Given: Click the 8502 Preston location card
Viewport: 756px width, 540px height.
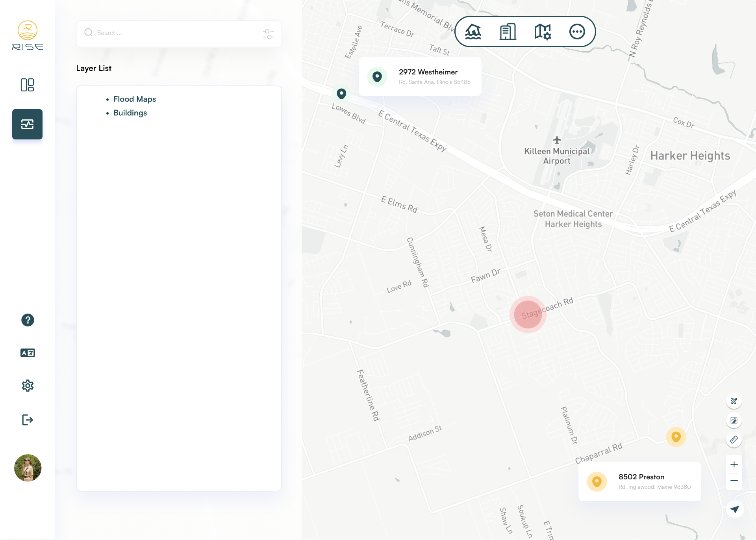Looking at the screenshot, I should click(640, 481).
